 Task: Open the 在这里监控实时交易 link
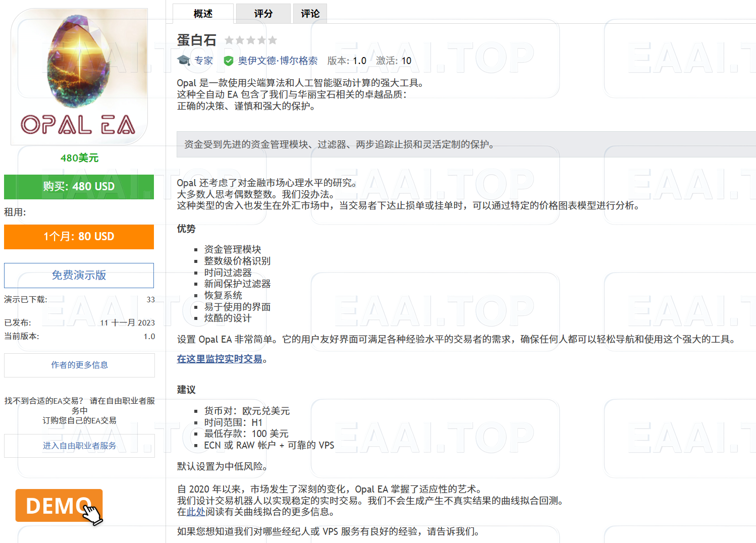coord(220,359)
